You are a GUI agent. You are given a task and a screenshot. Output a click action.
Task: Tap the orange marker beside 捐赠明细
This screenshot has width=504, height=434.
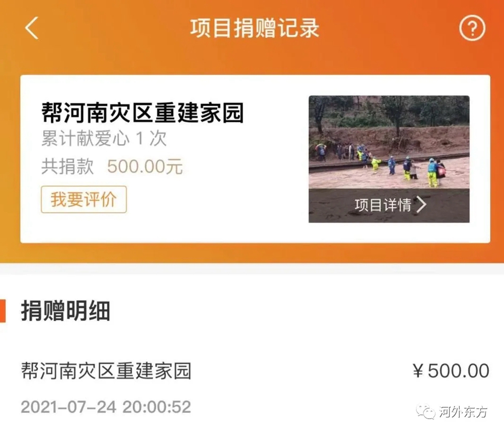(3, 311)
